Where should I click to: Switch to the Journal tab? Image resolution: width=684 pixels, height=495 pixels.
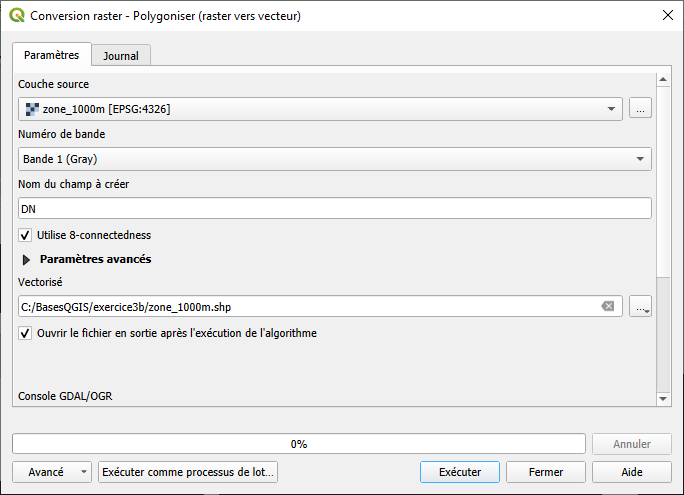[x=121, y=56]
